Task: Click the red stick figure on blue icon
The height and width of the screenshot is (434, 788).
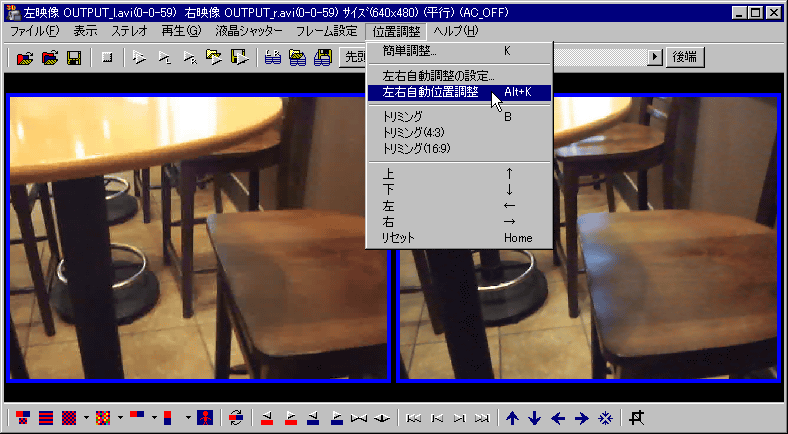Action: pos(205,417)
